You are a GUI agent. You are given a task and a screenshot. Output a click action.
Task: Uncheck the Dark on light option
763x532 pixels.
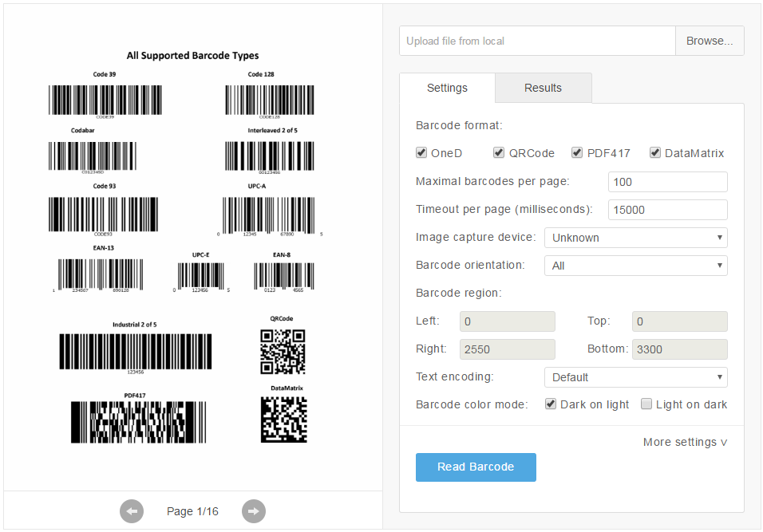click(x=551, y=404)
